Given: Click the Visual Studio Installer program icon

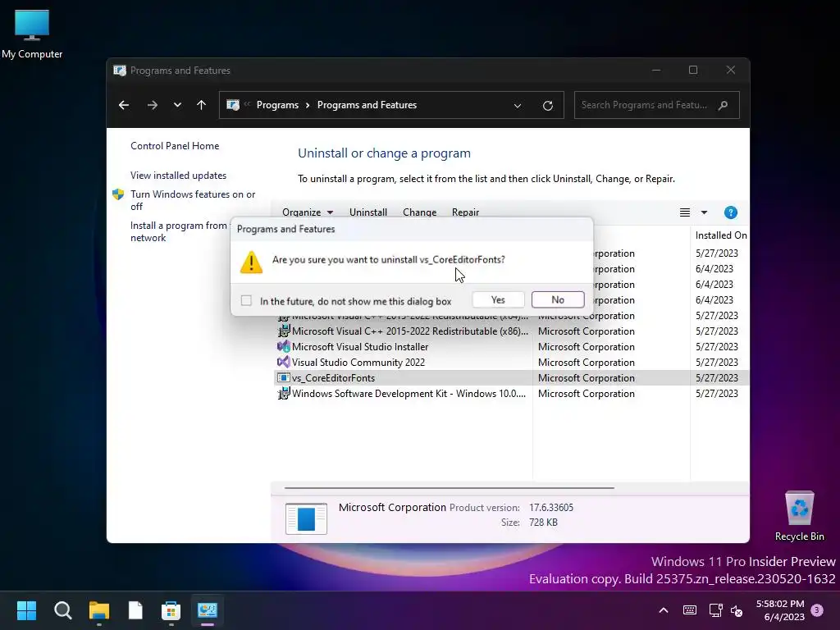Looking at the screenshot, I should 283,347.
